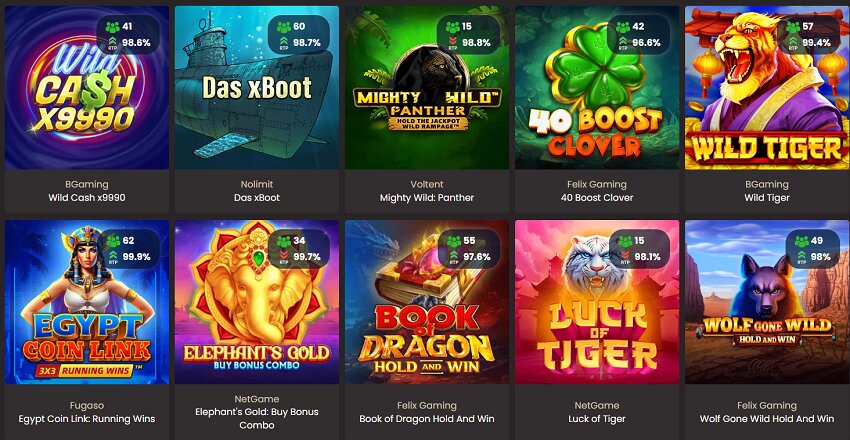
Task: Click the 40 Boost Clover title text
Action: [597, 198]
